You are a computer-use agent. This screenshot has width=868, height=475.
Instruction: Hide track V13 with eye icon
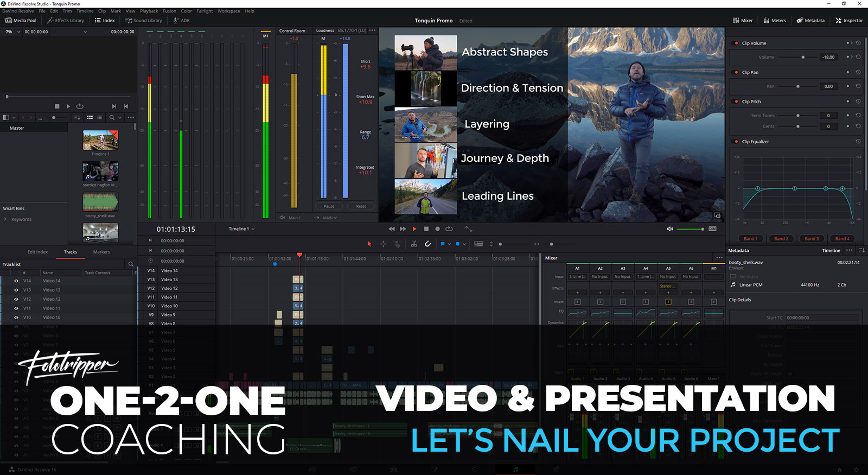(x=16, y=290)
